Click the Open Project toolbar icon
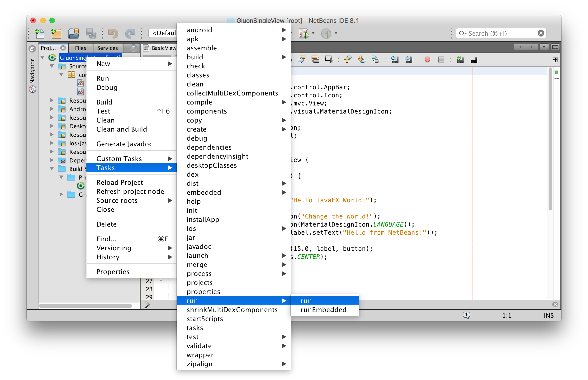 coord(73,33)
